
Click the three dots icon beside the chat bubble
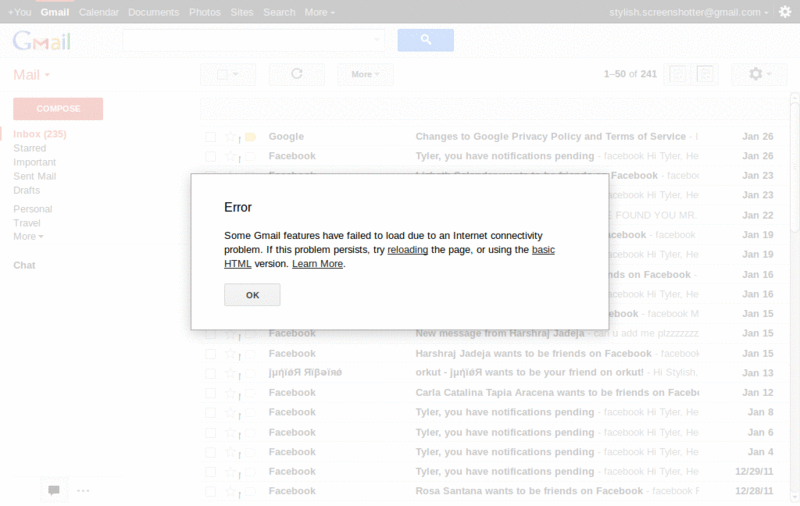[x=83, y=491]
